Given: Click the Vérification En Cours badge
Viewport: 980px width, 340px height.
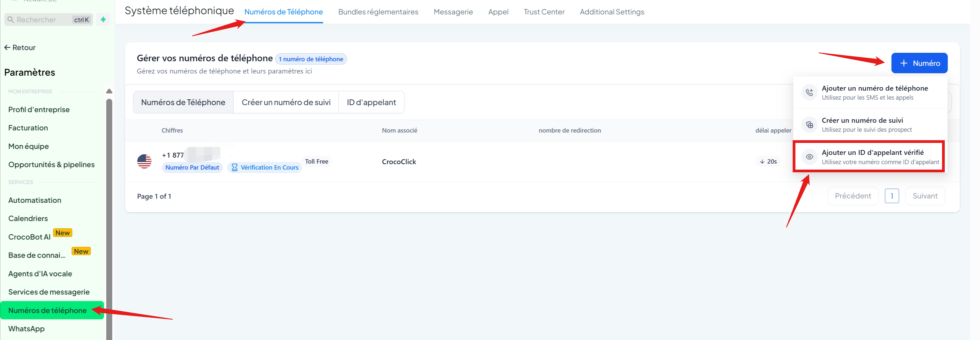Looking at the screenshot, I should tap(264, 167).
